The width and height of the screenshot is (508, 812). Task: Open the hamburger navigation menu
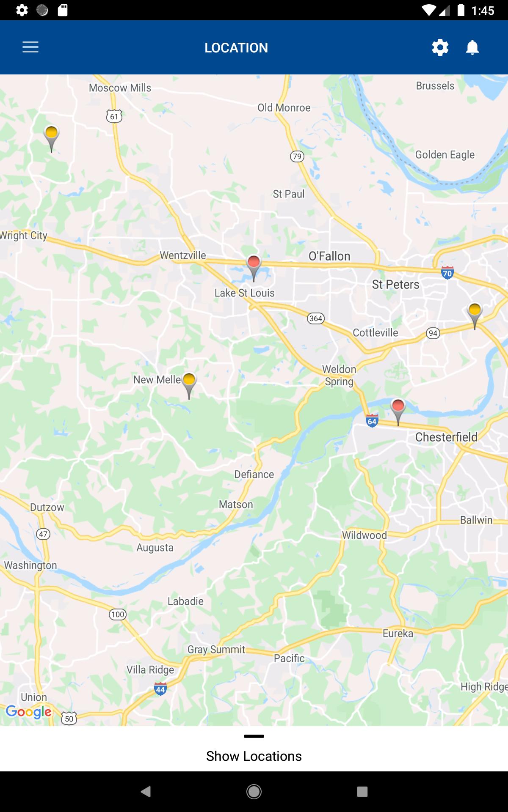30,47
